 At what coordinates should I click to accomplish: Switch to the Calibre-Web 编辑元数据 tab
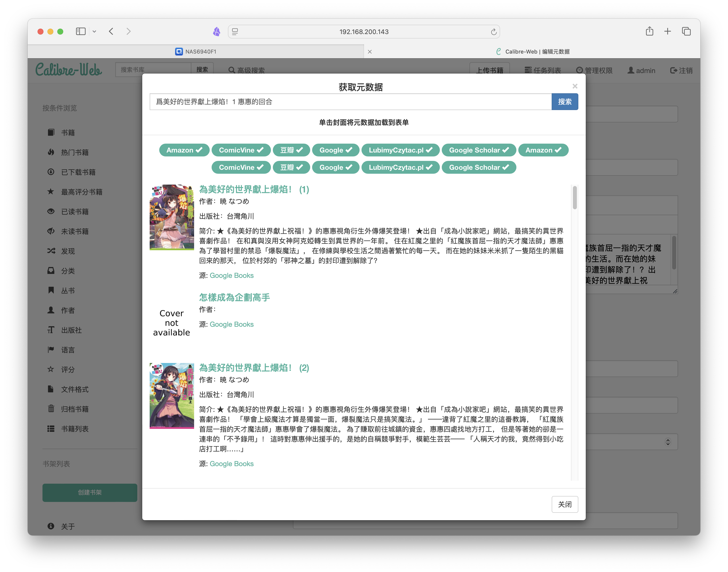point(533,51)
